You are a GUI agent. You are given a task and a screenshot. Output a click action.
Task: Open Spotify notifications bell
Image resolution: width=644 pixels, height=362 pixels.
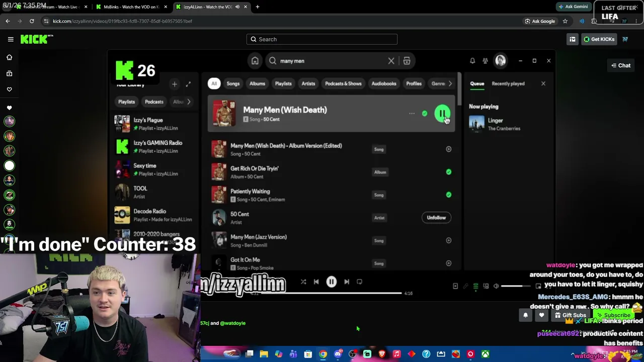472,61
